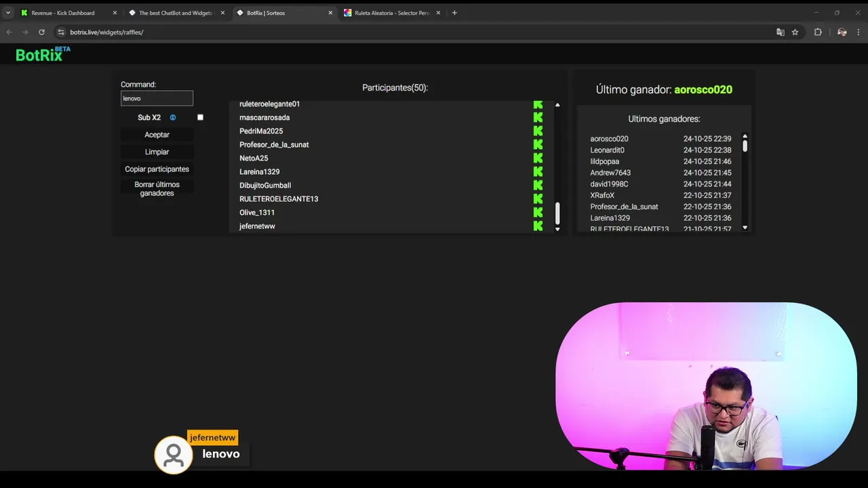Select participant ruleteroelegante01

pyautogui.click(x=269, y=104)
